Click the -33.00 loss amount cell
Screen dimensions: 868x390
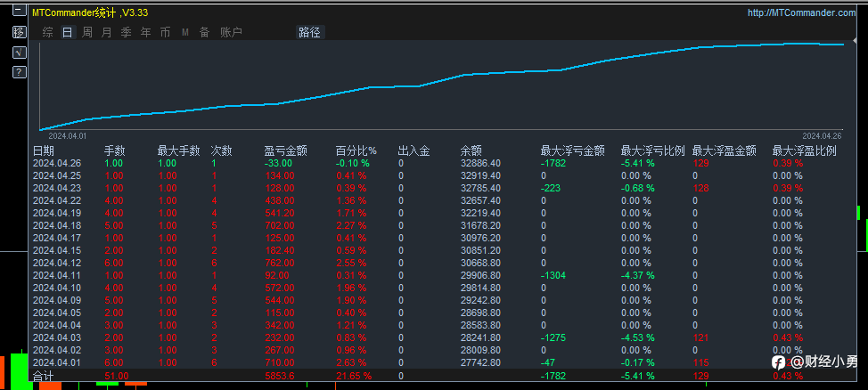278,163
